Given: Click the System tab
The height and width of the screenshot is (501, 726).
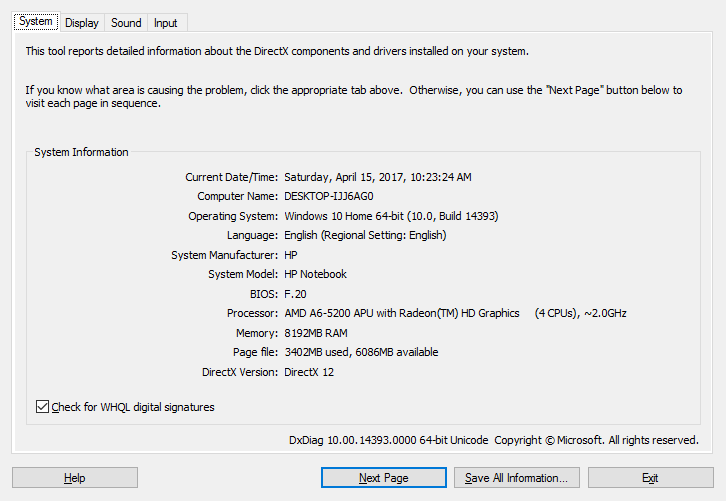Looking at the screenshot, I should pyautogui.click(x=35, y=22).
